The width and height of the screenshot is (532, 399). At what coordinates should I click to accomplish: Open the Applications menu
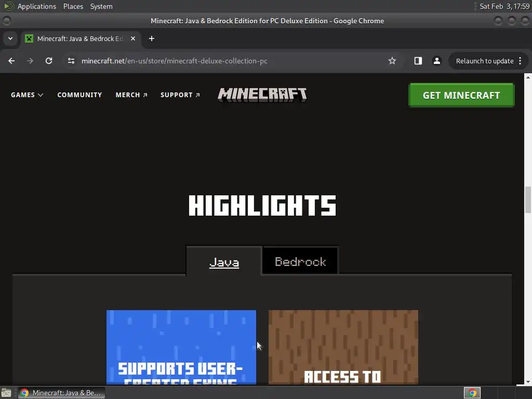coord(37,6)
